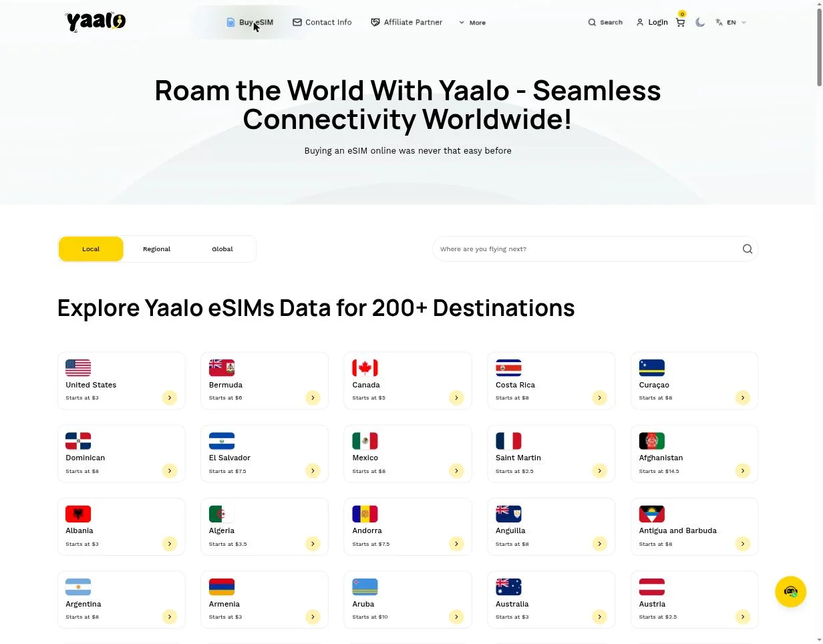Expand the More menu

(472, 22)
